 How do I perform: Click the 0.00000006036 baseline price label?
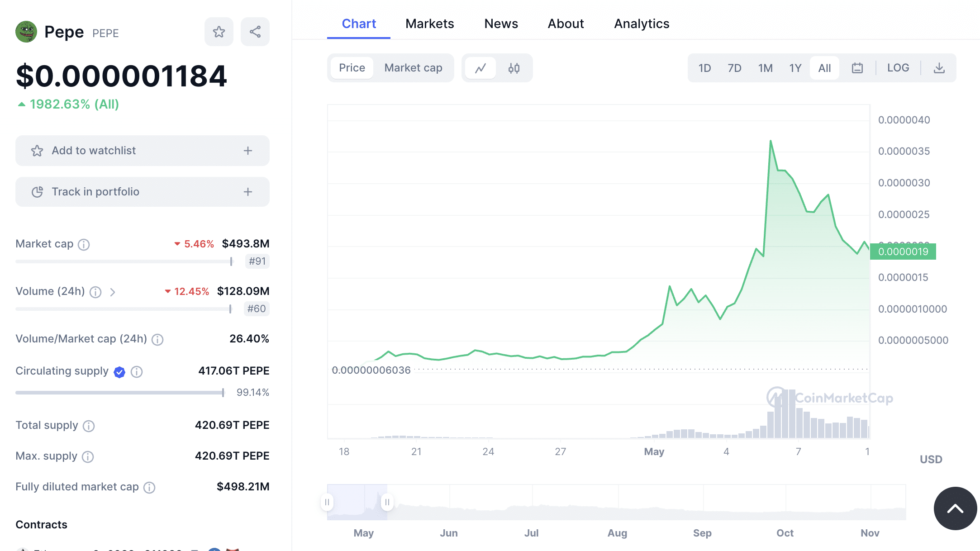(x=371, y=370)
